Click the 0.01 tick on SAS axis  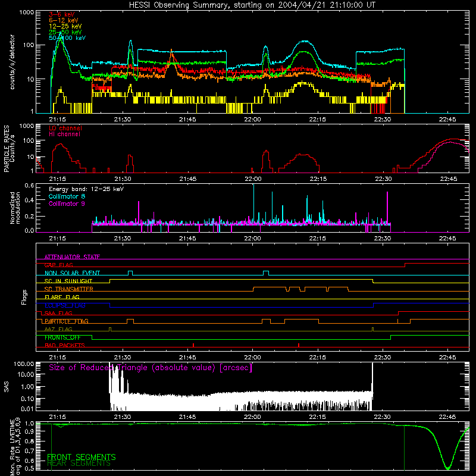click(x=27, y=408)
